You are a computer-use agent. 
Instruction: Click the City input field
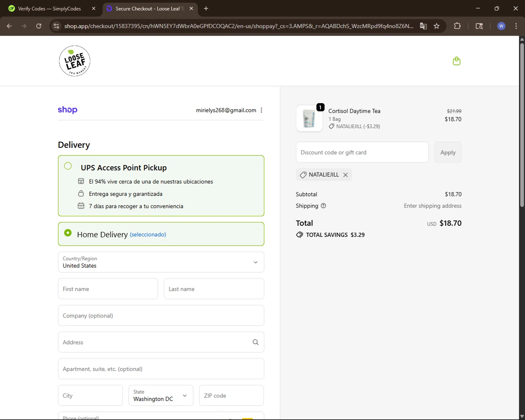[x=90, y=395]
